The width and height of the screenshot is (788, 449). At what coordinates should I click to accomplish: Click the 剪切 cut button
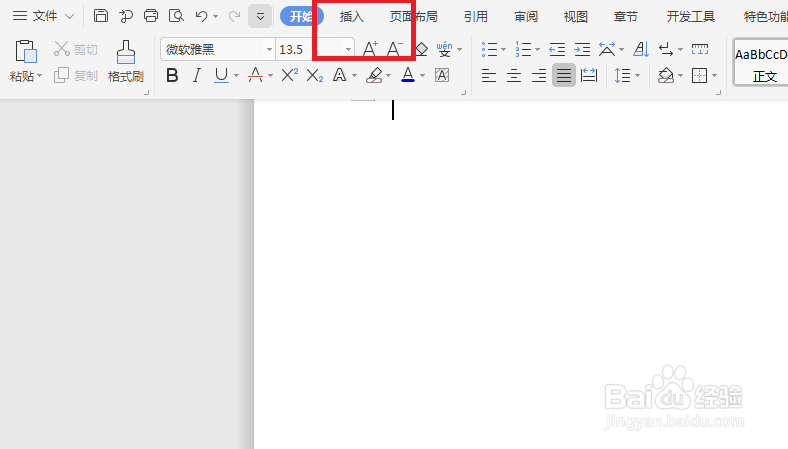tap(75, 49)
